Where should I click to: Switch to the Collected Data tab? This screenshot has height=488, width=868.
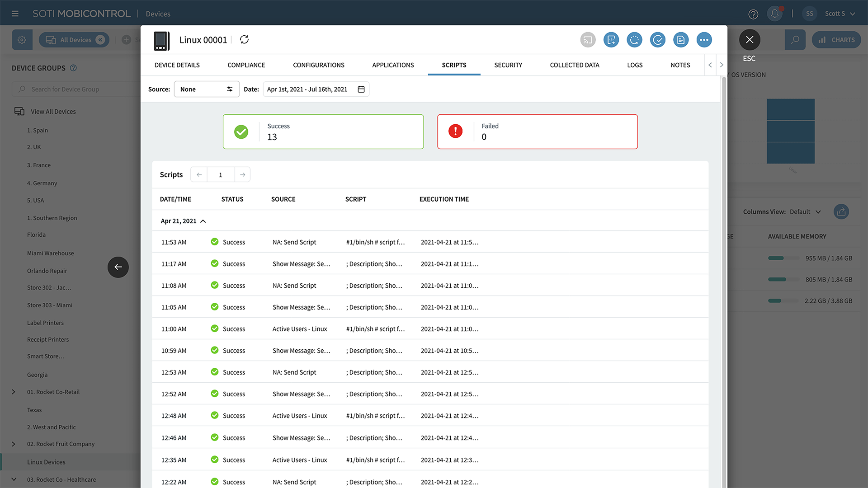[575, 65]
